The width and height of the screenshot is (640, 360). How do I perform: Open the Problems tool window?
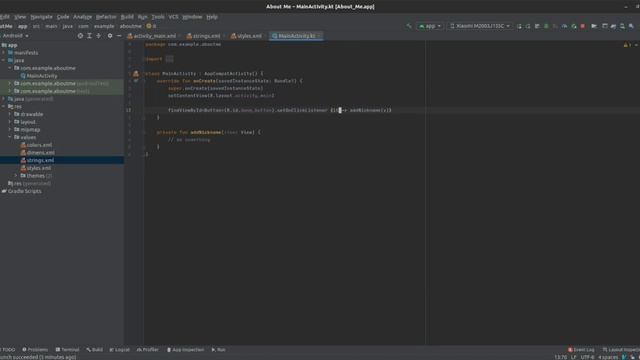(35, 350)
